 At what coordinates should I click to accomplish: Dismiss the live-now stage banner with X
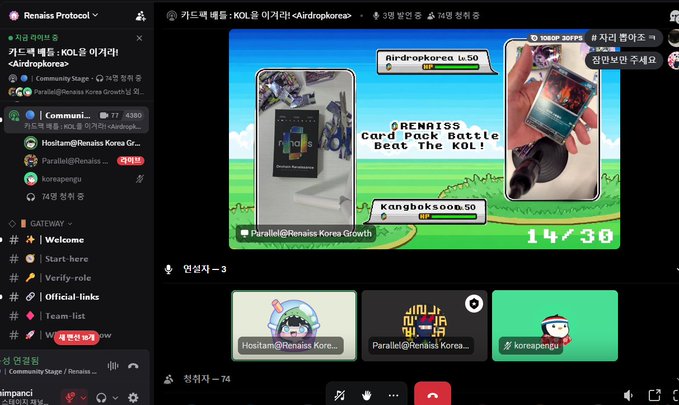[x=139, y=38]
